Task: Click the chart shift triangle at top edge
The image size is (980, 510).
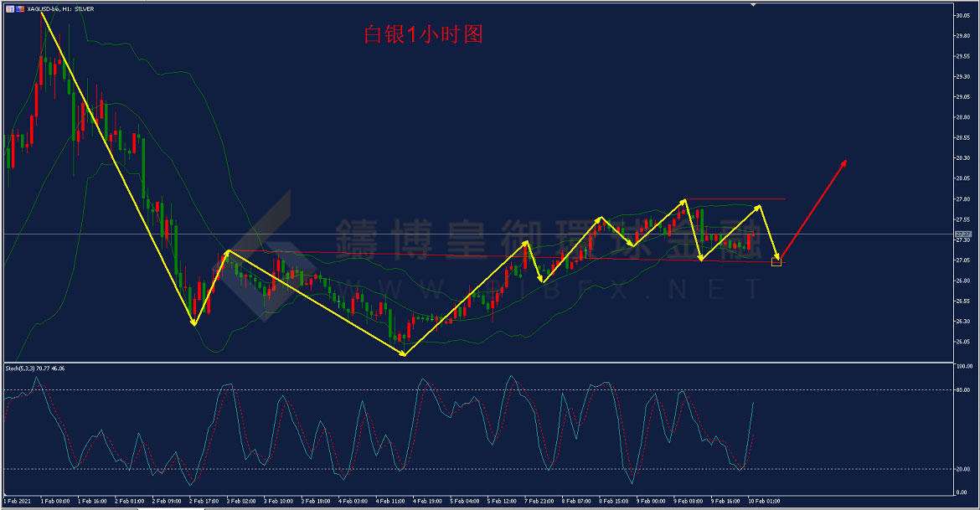Action: (752, 5)
